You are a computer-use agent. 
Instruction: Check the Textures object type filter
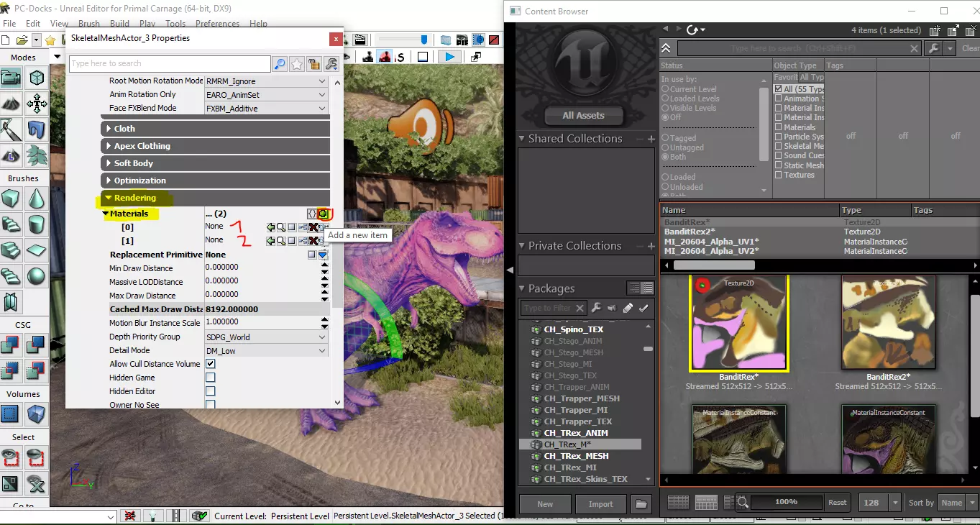(x=779, y=175)
